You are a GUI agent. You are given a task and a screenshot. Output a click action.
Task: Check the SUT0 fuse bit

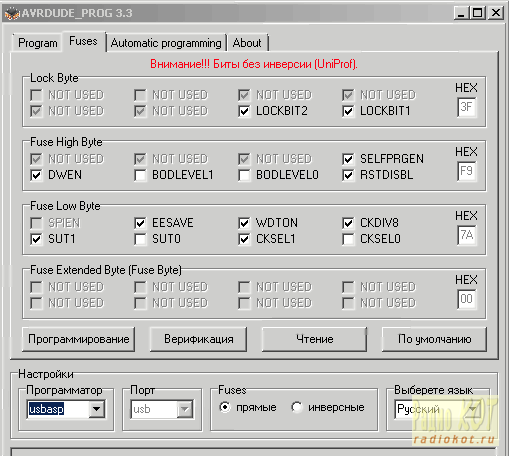[140, 239]
